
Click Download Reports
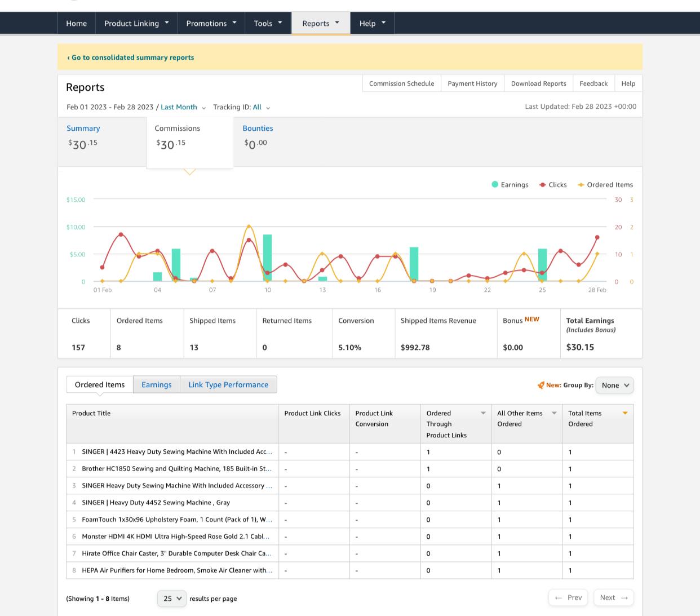(x=539, y=83)
